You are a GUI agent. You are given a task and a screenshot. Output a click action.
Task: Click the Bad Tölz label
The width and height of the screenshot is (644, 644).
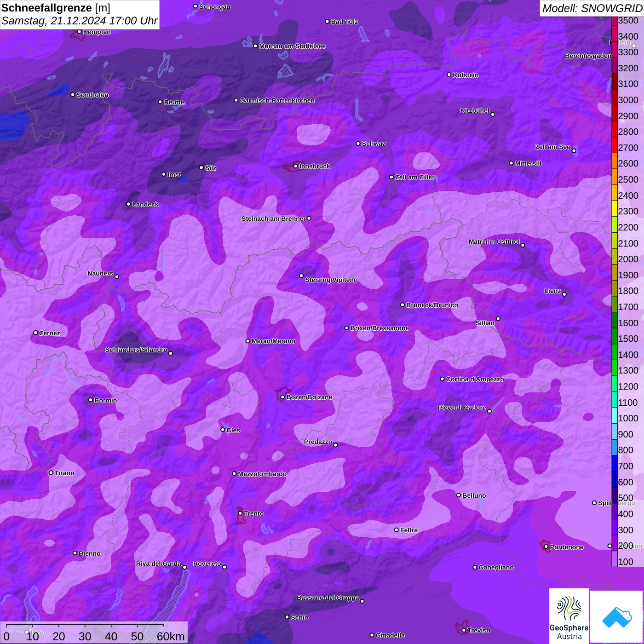345,22
